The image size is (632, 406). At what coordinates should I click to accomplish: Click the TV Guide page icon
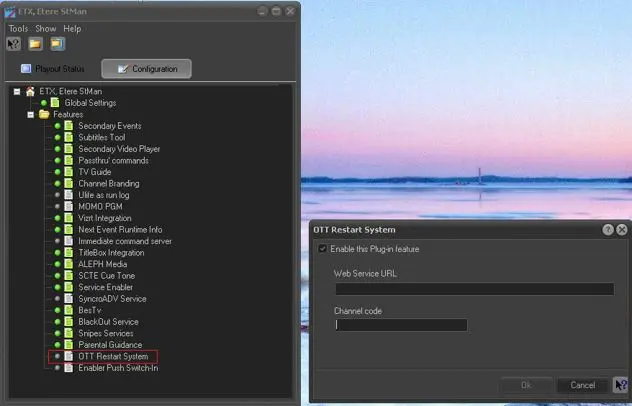pos(68,172)
